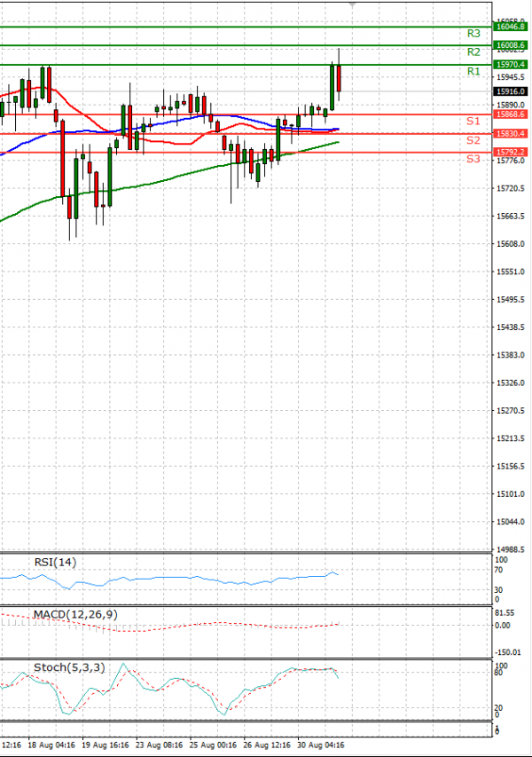Screen dimensions: 532x757
Task: Click the 15044.0 price scale value
Action: point(511,522)
